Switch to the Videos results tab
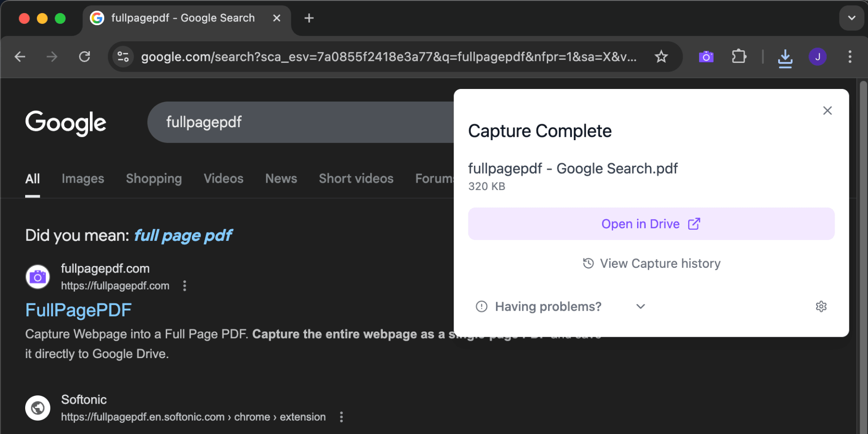This screenshot has height=434, width=868. pos(224,179)
